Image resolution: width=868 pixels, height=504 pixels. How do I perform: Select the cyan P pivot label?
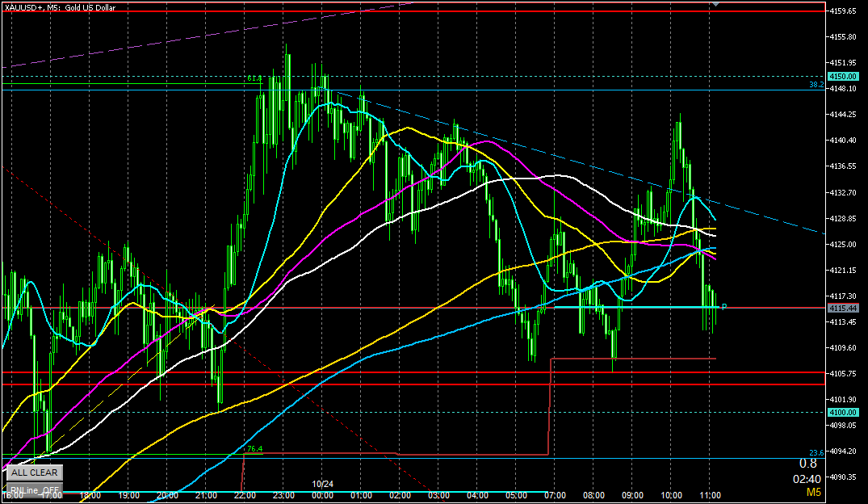click(x=724, y=307)
